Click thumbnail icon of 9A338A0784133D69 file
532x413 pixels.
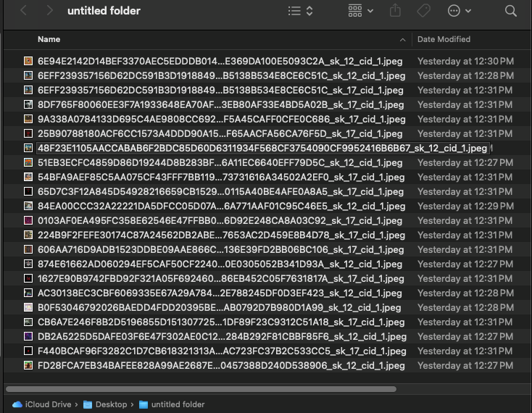28,119
